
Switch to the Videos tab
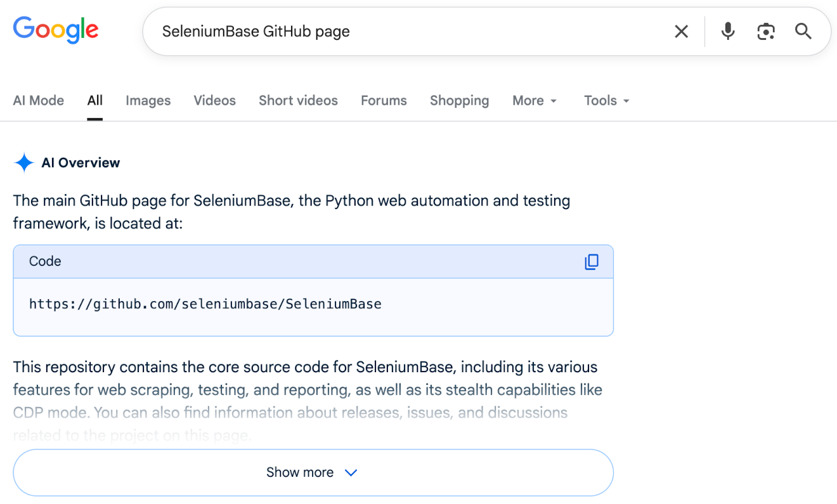(214, 100)
